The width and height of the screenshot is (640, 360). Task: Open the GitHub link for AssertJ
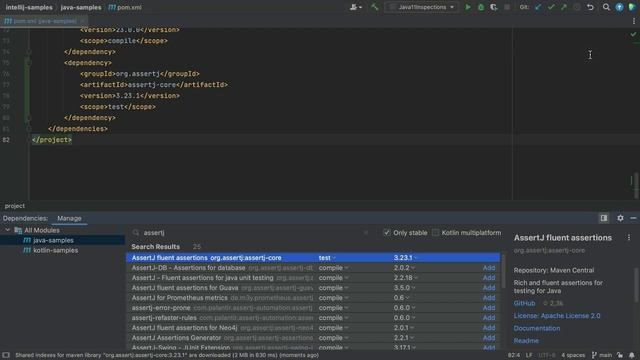pos(524,303)
